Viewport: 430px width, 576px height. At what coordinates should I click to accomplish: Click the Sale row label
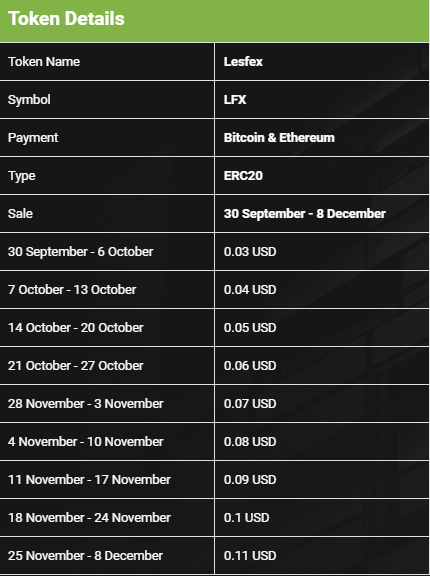(107, 214)
